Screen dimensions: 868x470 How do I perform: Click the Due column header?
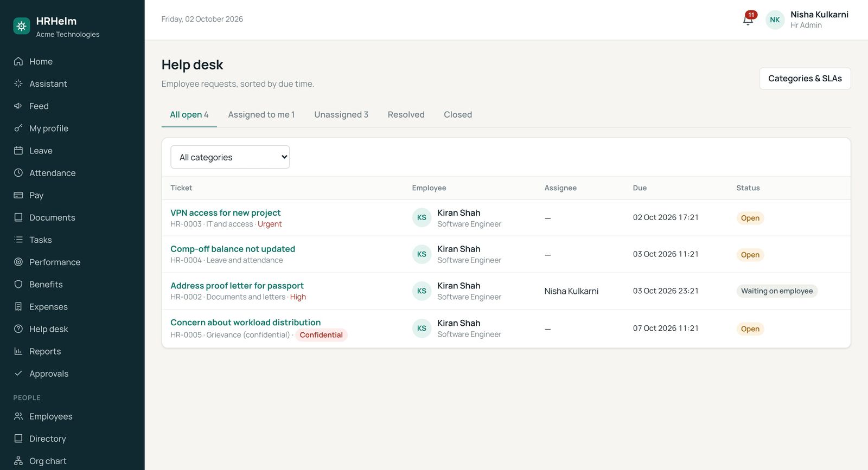point(640,188)
